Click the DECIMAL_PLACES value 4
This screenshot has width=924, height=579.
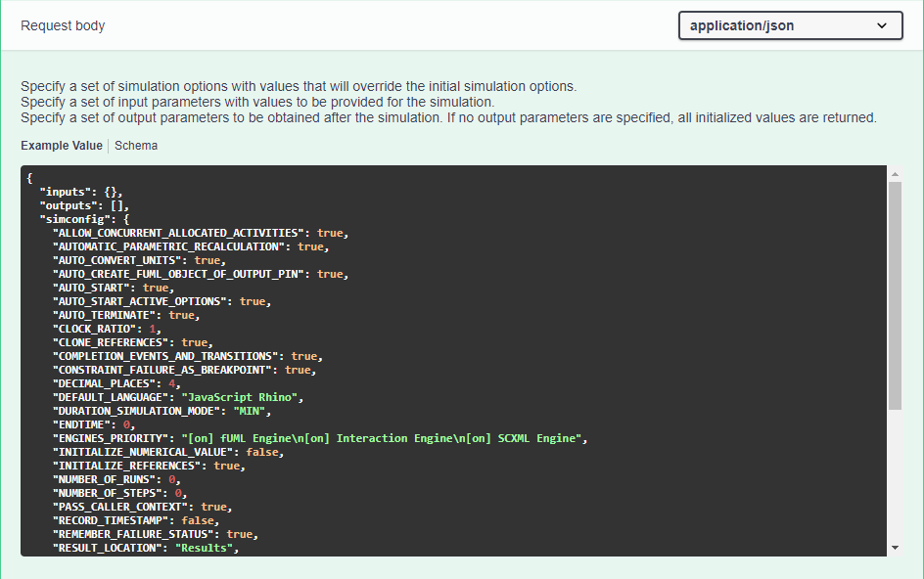pyautogui.click(x=172, y=384)
